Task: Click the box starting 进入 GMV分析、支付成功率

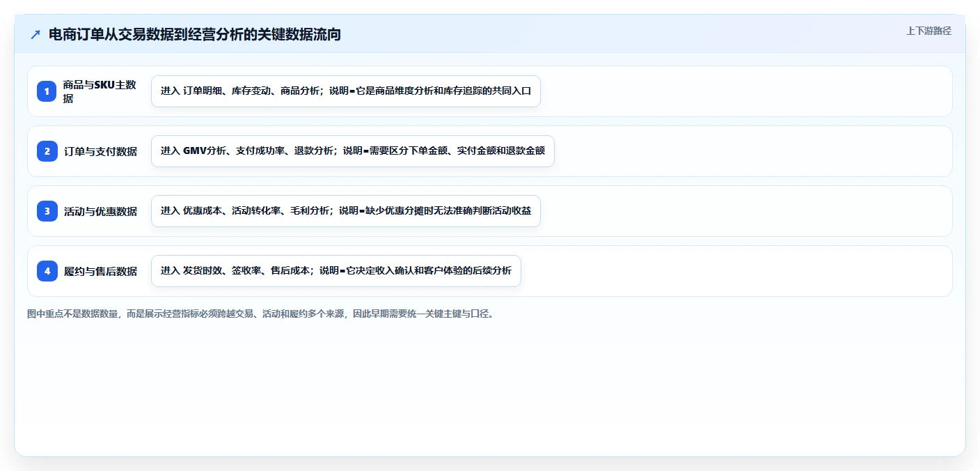Action: point(352,151)
